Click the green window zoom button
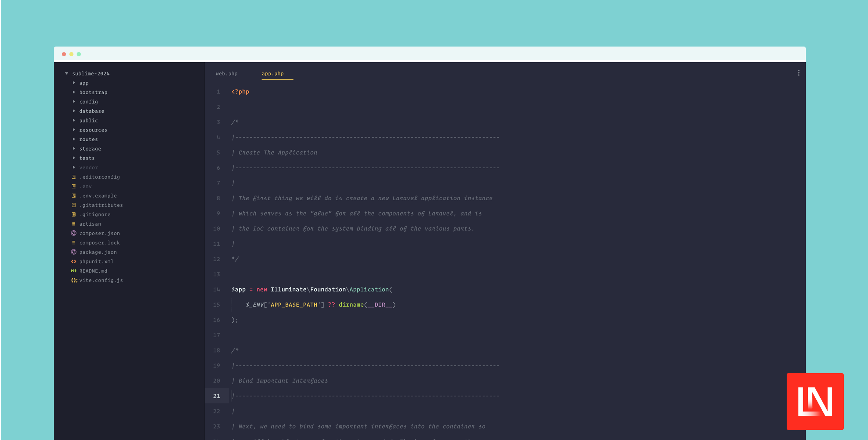The image size is (868, 440). tap(79, 54)
